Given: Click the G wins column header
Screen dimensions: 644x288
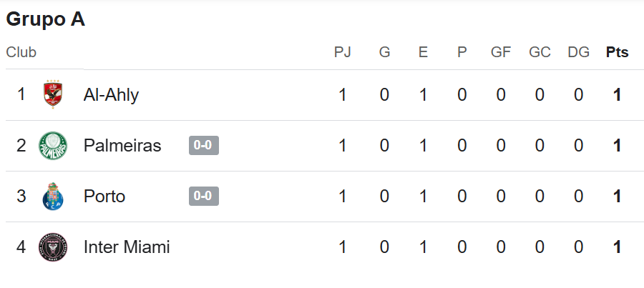Looking at the screenshot, I should click(384, 52).
